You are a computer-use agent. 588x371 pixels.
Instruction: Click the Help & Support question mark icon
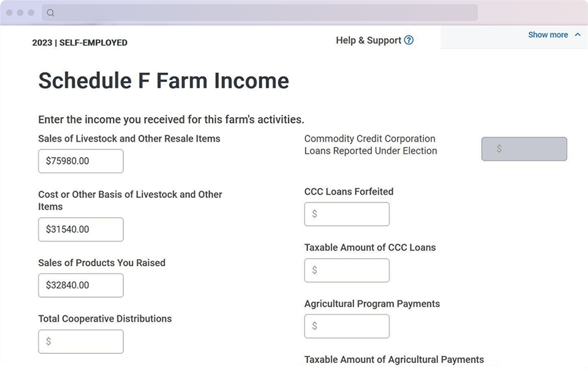tap(409, 40)
